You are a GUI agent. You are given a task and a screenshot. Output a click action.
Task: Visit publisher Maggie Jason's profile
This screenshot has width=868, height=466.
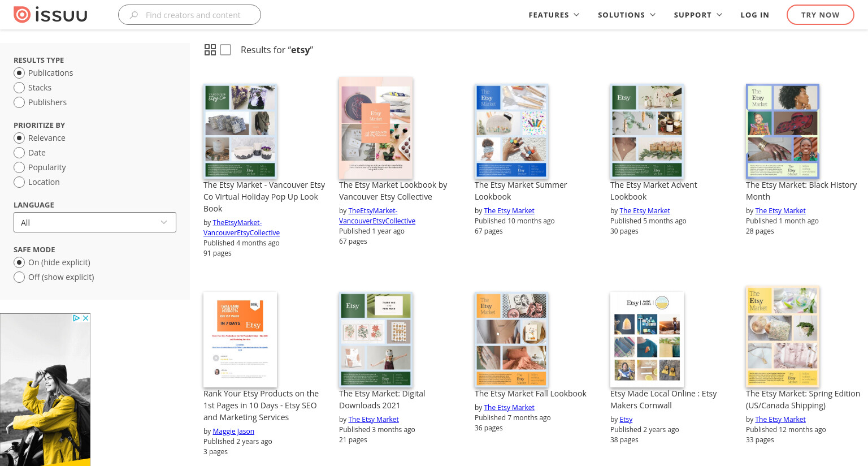[233, 431]
